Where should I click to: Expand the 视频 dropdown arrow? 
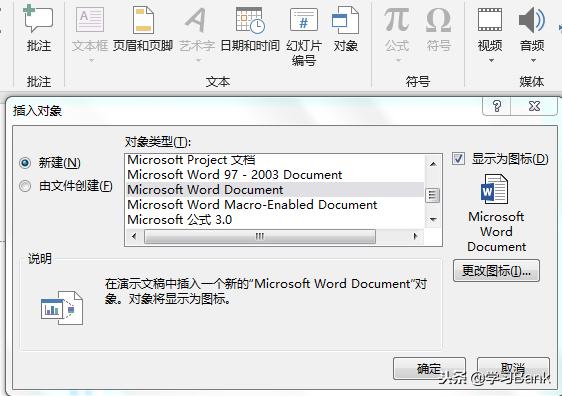[x=491, y=60]
